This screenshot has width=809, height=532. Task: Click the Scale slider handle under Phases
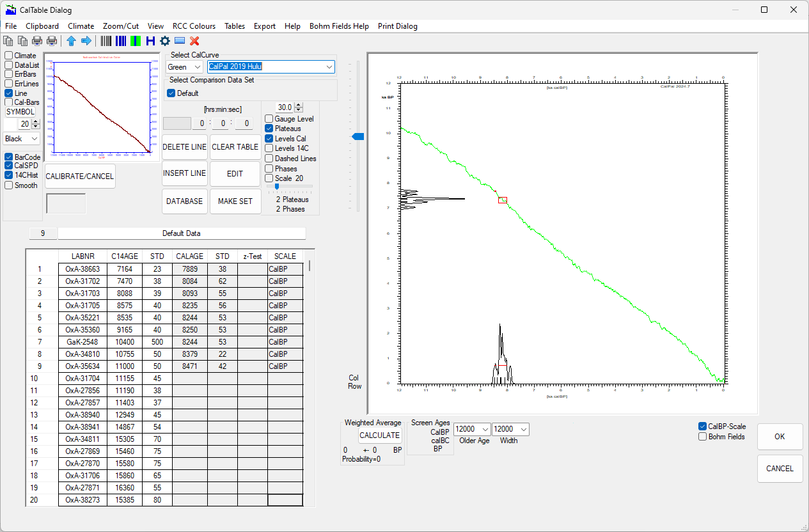click(276, 186)
